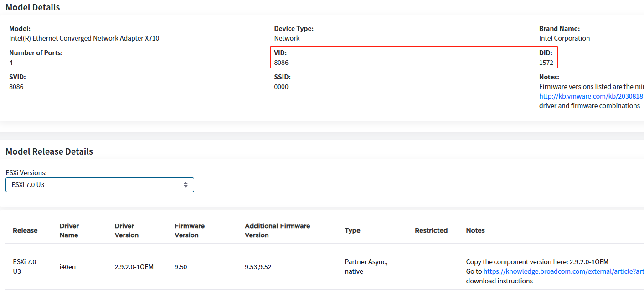Click the driver version cell 2.9.2.0-1OEM
Image resolution: width=644 pixels, height=292 pixels.
coord(134,267)
